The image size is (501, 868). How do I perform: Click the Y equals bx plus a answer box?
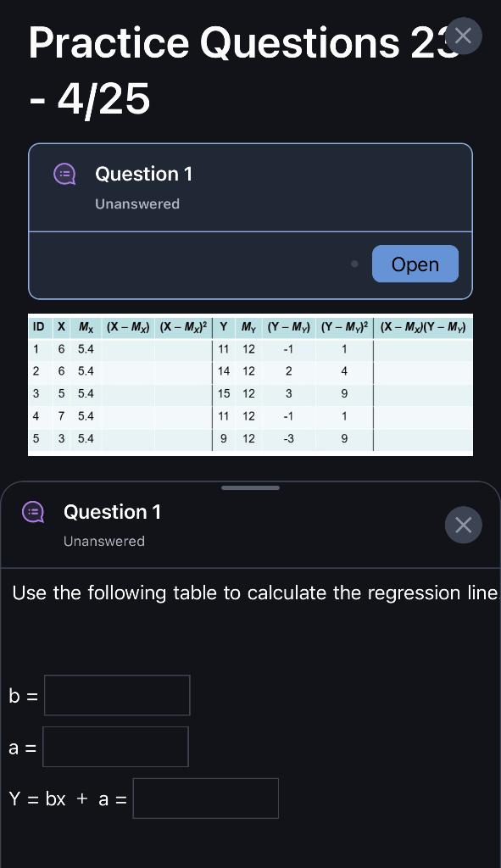[x=206, y=798]
